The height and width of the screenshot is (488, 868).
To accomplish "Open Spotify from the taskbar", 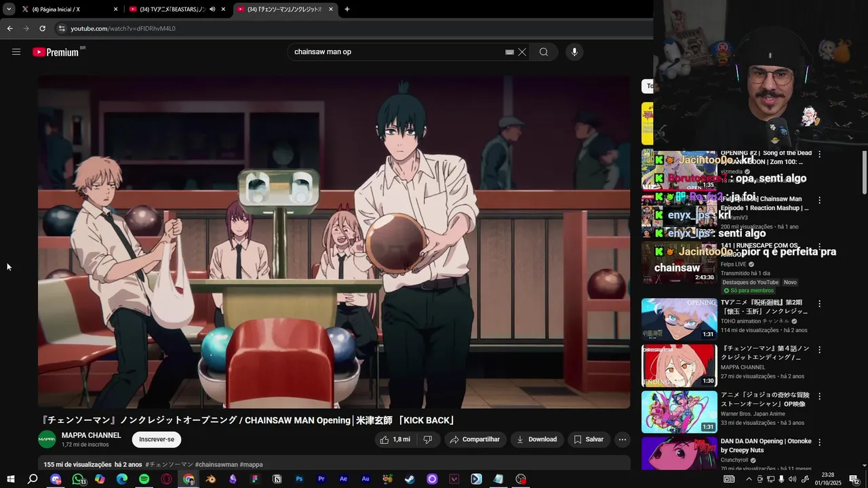I will pyautogui.click(x=144, y=479).
